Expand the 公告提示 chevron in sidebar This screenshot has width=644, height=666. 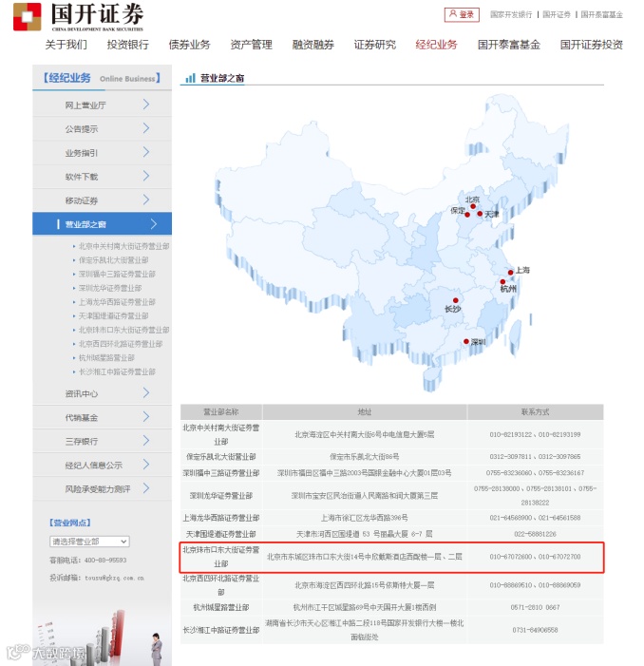[x=146, y=128]
